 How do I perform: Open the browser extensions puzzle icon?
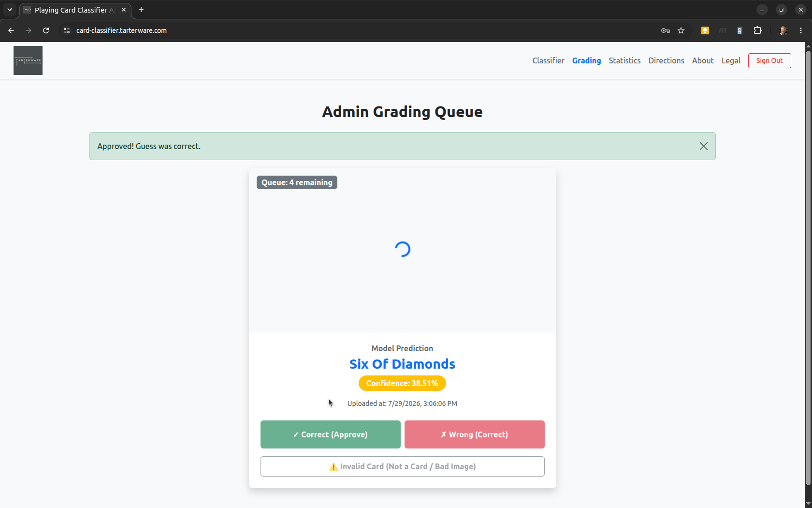[x=757, y=30]
